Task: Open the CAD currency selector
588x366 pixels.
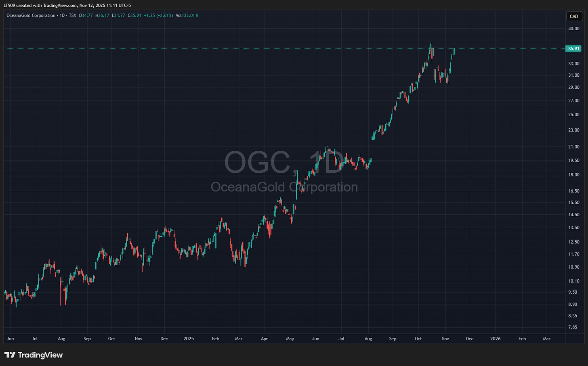Action: coord(574,17)
